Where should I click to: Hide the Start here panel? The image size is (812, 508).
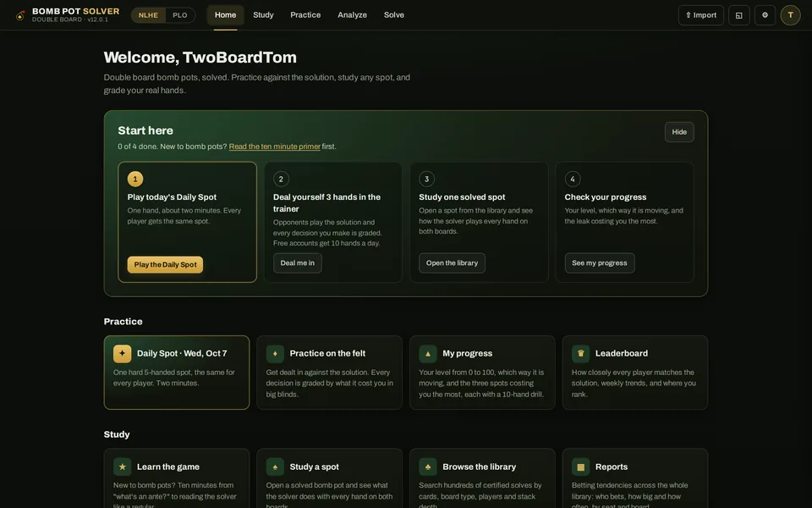tap(679, 132)
